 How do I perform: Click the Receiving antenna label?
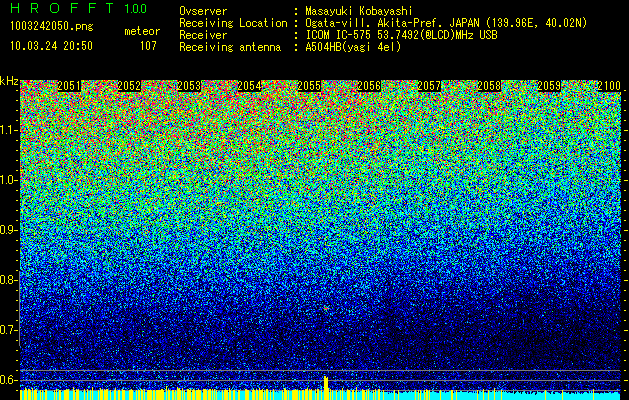(x=230, y=47)
